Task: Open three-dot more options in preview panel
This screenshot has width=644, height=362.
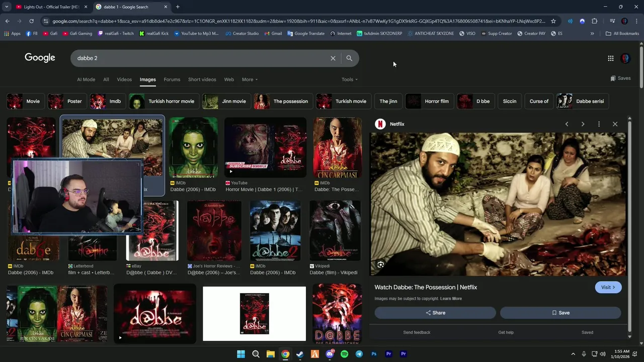Action: coord(599,124)
